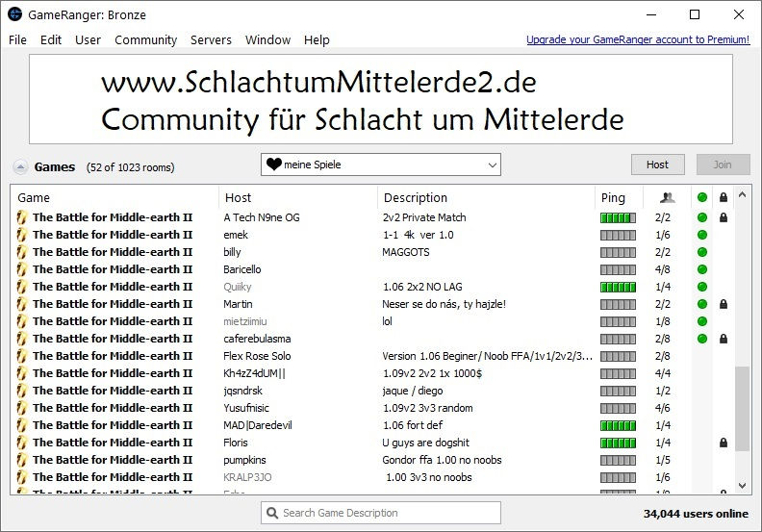This screenshot has width=762, height=532.
Task: Open the File menu
Action: pyautogui.click(x=17, y=39)
